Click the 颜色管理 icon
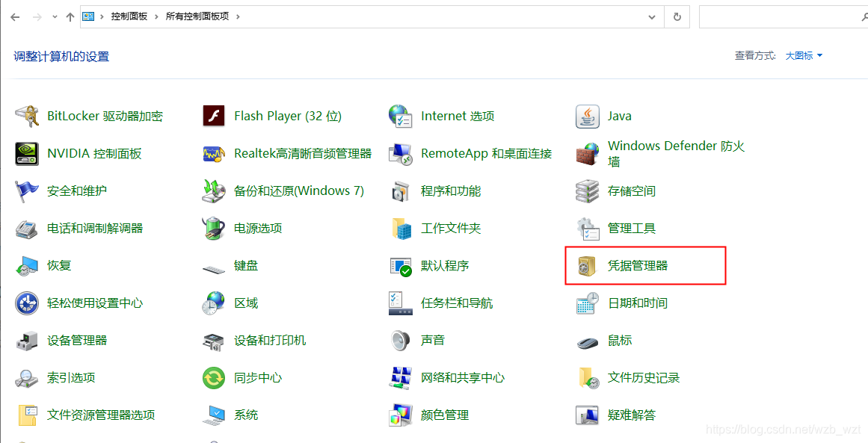Image resolution: width=868 pixels, height=443 pixels. click(x=400, y=415)
